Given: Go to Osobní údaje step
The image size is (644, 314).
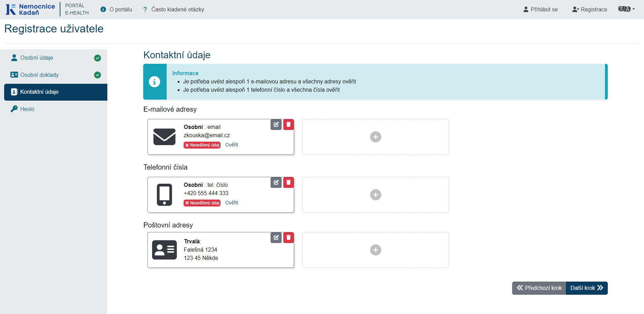Looking at the screenshot, I should coord(56,58).
